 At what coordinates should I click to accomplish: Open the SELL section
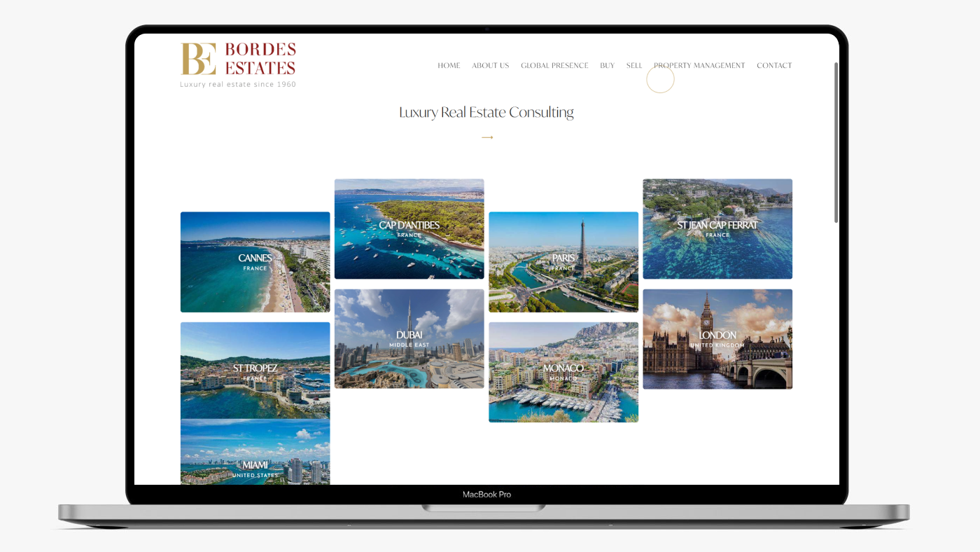(633, 65)
